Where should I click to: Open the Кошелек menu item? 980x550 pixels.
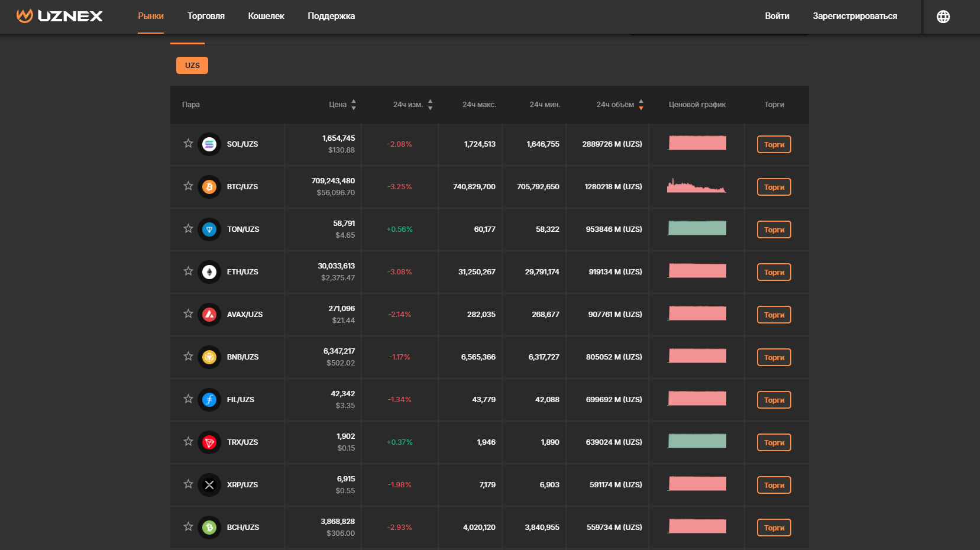coord(266,16)
